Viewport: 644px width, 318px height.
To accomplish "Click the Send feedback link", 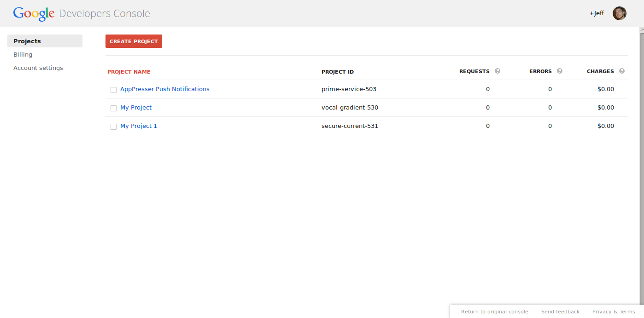I will pyautogui.click(x=561, y=312).
